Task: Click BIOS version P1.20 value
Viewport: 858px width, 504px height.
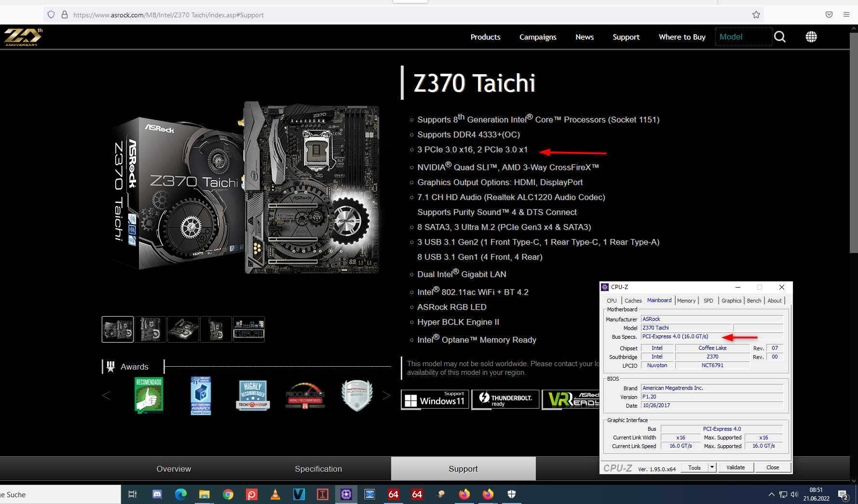Action: point(712,397)
